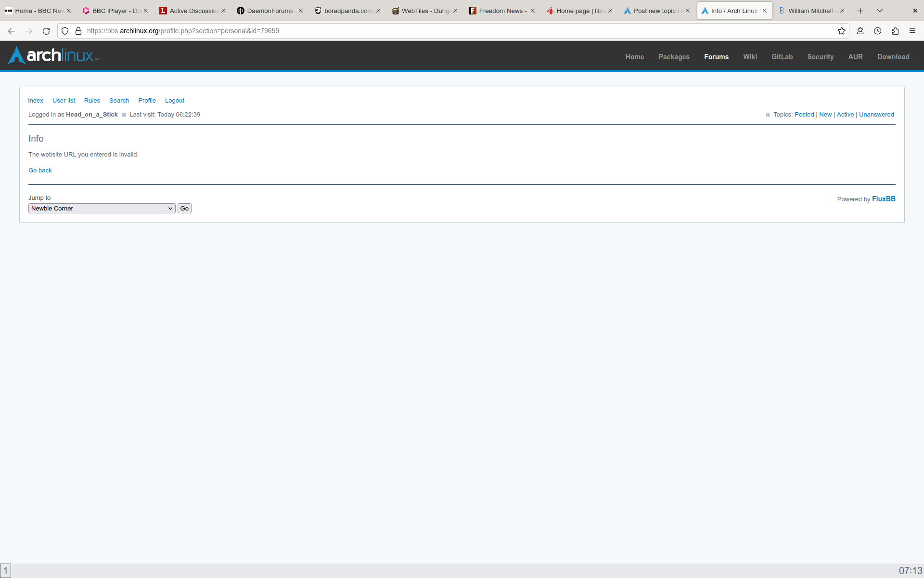Close the Home page libcom tab
This screenshot has height=578, width=924.
pyautogui.click(x=610, y=11)
